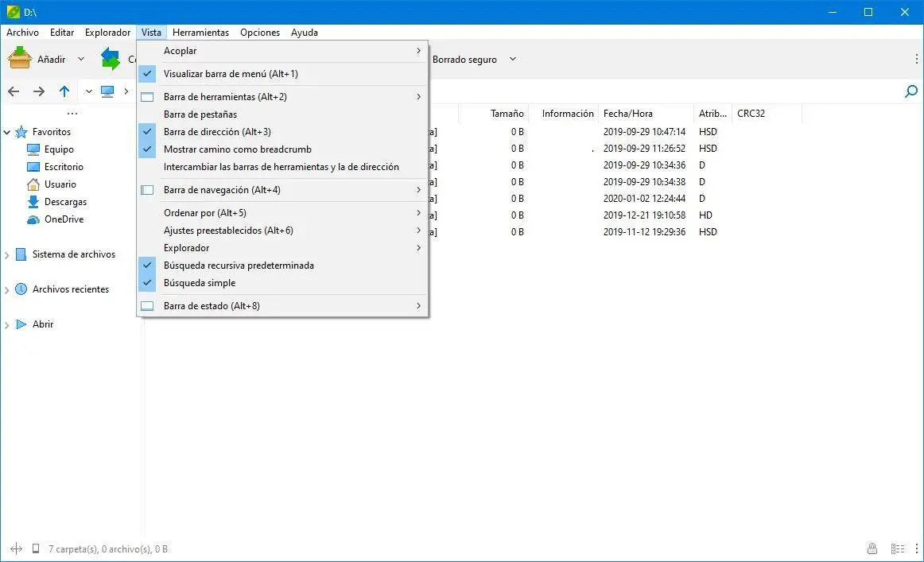Open the Añadir dropdown arrow
Screen dimensions: 924x562
point(81,59)
